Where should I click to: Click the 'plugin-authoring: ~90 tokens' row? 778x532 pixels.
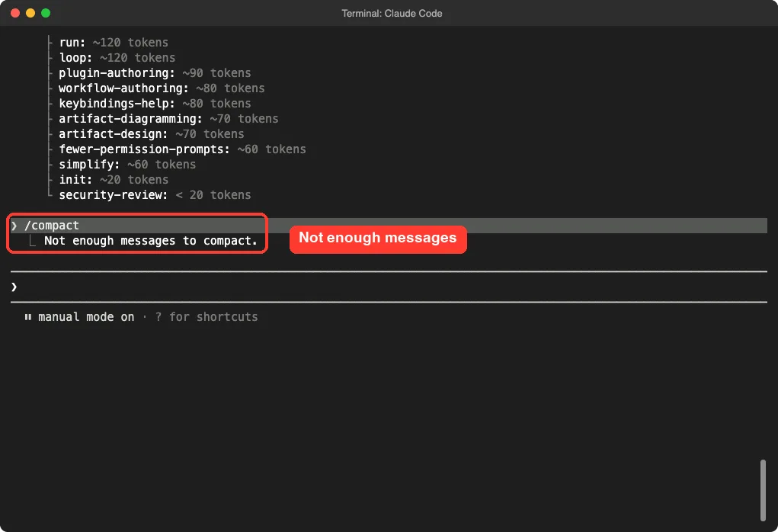[155, 73]
